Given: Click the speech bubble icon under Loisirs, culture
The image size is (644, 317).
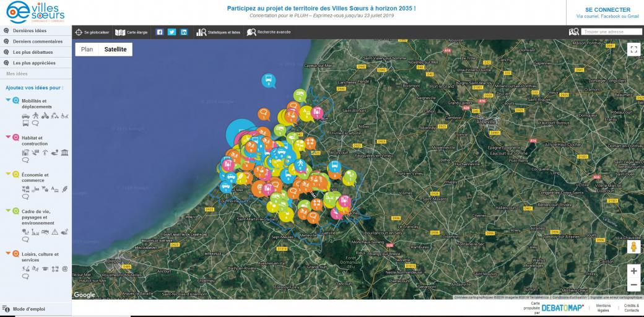Looking at the screenshot, I should click(25, 276).
